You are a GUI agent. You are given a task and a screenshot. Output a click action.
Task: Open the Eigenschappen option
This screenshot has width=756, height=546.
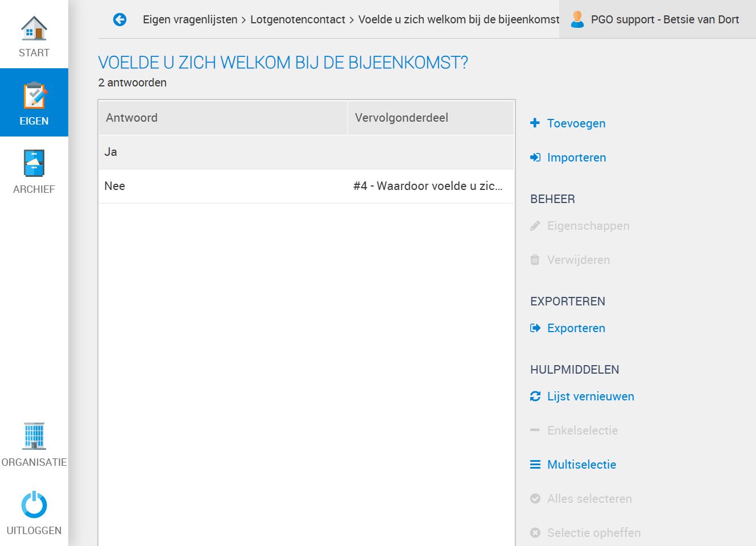coord(588,226)
